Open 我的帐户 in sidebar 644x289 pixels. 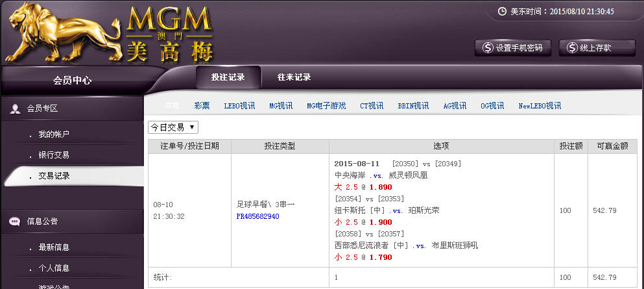[x=54, y=134]
